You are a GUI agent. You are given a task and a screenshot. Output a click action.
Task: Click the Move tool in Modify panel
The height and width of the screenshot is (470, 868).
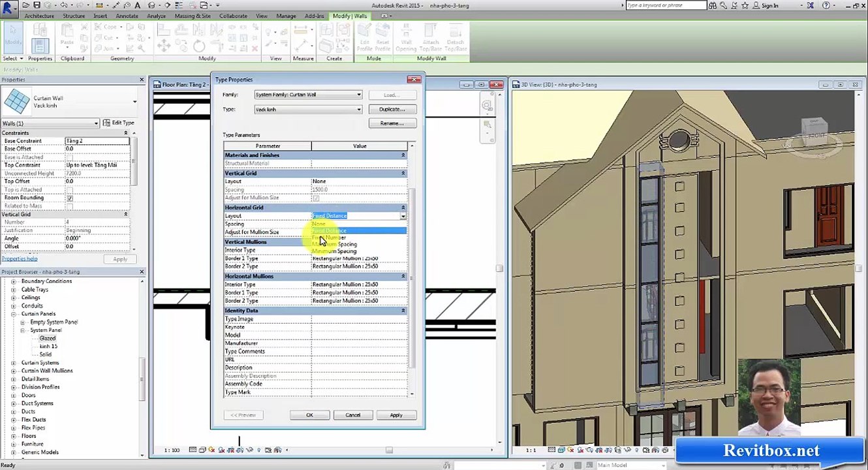pos(164,46)
